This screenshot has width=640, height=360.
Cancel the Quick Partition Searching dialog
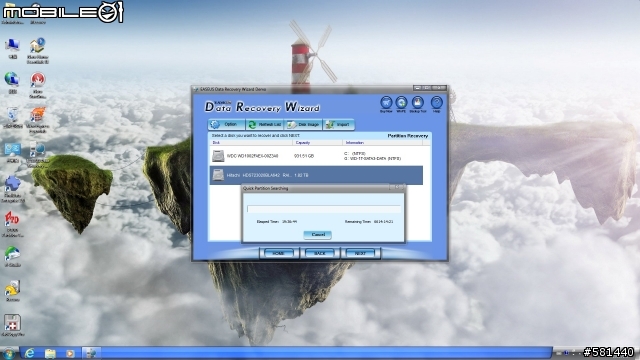tap(318, 235)
